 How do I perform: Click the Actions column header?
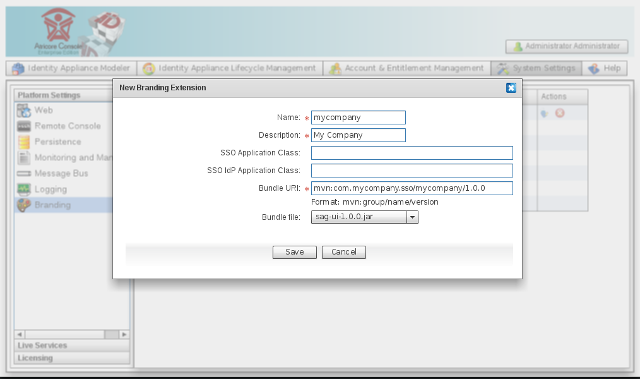[x=562, y=97]
